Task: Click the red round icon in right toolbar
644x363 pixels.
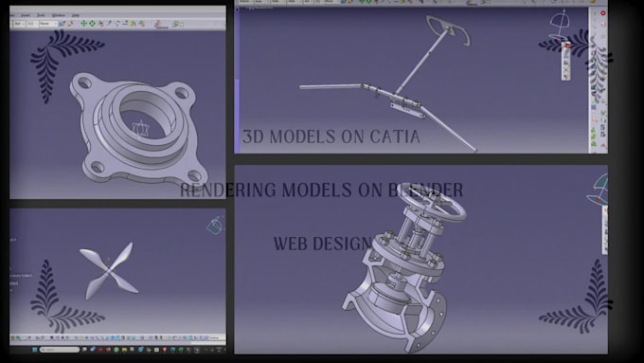Action: [x=603, y=13]
